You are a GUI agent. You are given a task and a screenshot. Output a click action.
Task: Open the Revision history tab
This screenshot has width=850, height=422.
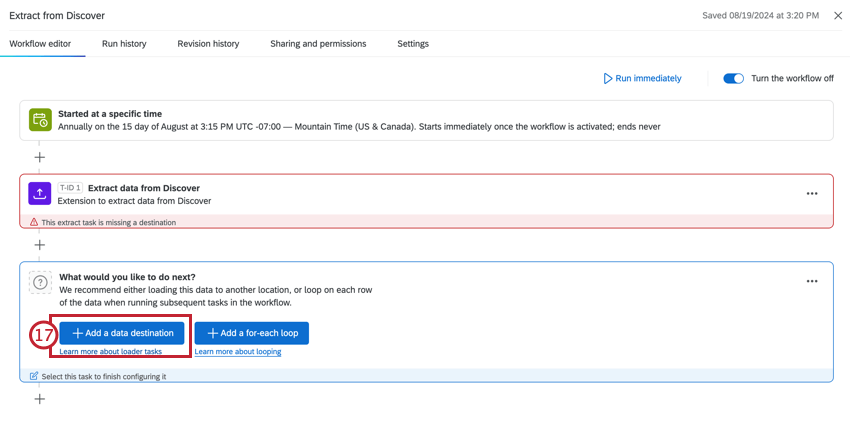208,44
